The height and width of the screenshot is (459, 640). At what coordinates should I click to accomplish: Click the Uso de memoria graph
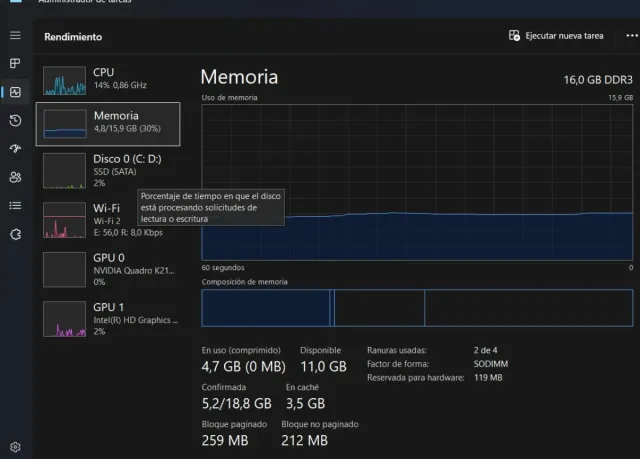[x=417, y=182]
